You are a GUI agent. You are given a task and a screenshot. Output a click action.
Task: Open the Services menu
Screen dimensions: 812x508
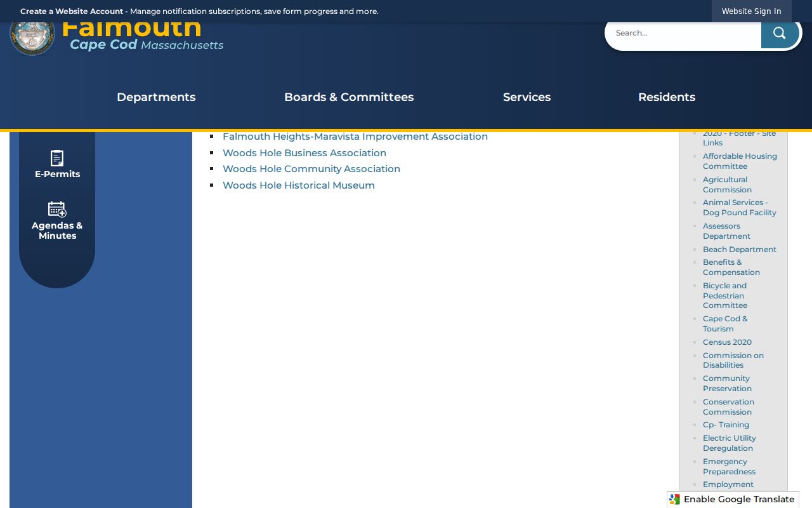pyautogui.click(x=527, y=97)
